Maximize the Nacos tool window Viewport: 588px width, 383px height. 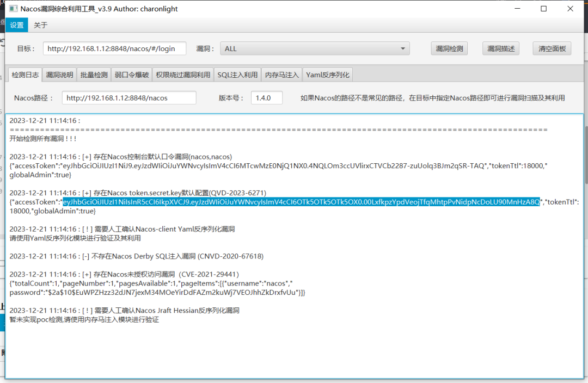tap(544, 9)
